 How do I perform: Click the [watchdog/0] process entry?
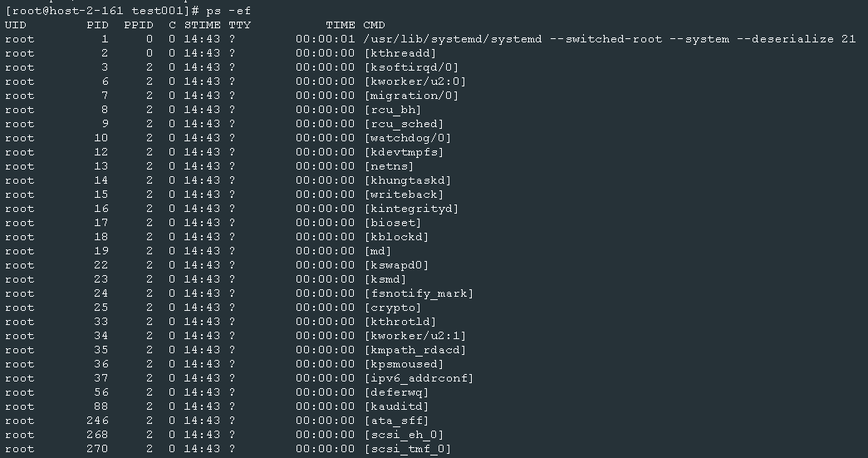pyautogui.click(x=408, y=138)
